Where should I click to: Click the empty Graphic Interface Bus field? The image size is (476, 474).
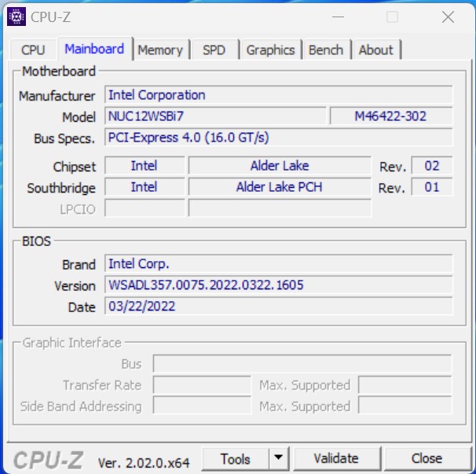[x=302, y=363]
